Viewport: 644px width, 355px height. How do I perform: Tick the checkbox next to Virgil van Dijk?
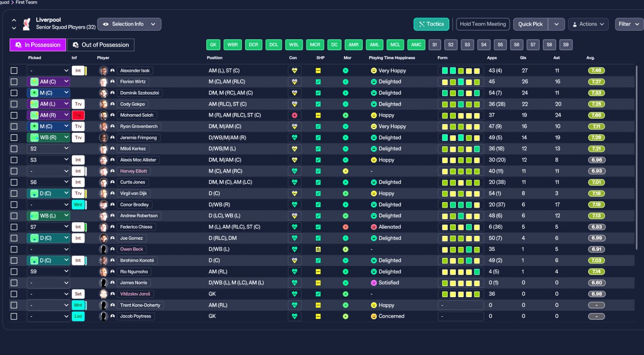click(14, 194)
